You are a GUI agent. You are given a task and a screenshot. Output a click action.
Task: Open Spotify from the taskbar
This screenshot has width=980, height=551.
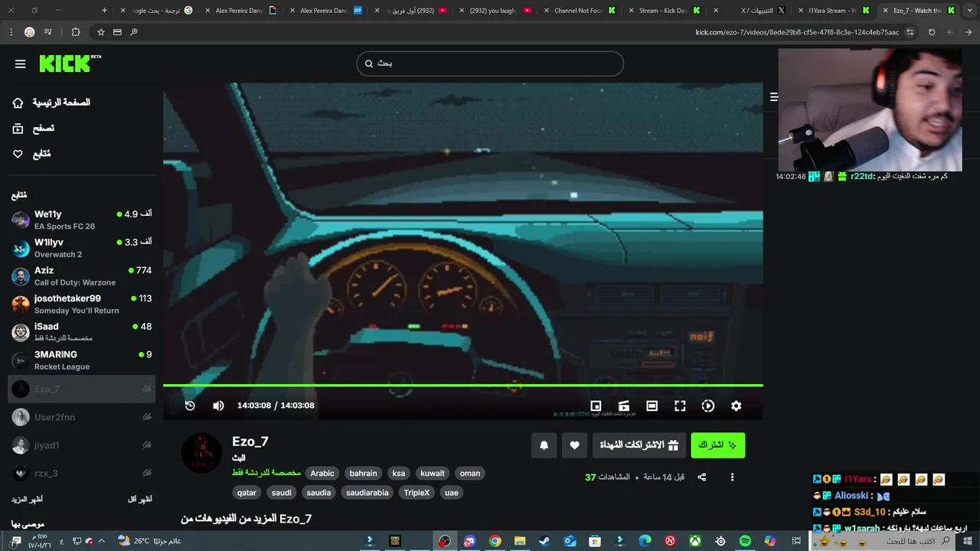click(745, 541)
